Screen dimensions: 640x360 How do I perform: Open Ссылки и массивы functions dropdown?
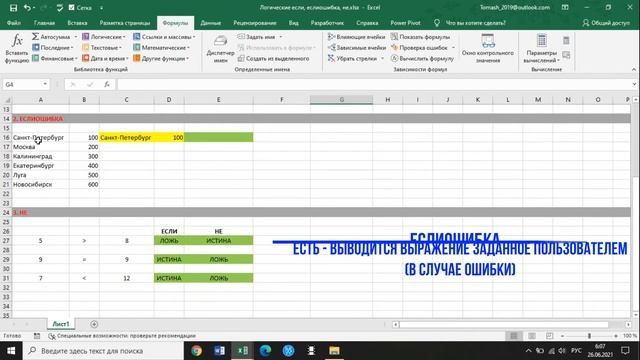164,37
